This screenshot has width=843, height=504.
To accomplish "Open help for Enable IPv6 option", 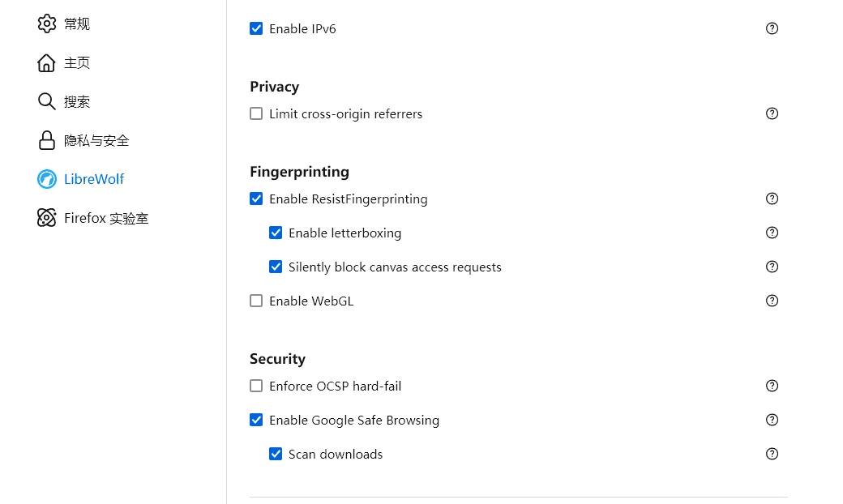I will [x=772, y=28].
